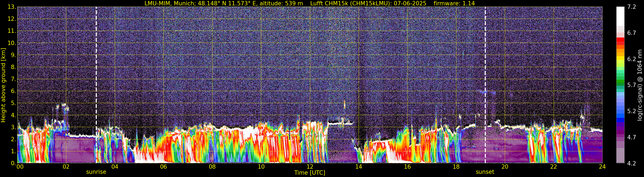Click the time tick label '24'
The image size is (644, 177).
(x=602, y=167)
